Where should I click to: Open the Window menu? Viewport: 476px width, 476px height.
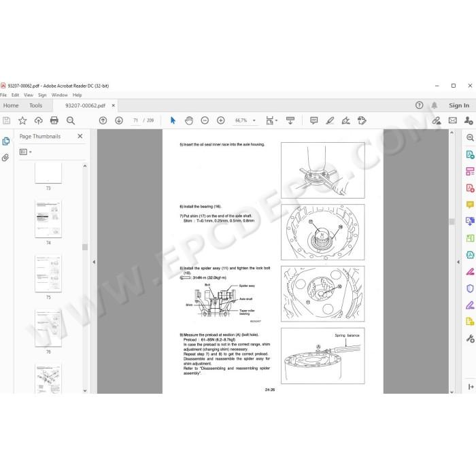click(x=60, y=95)
